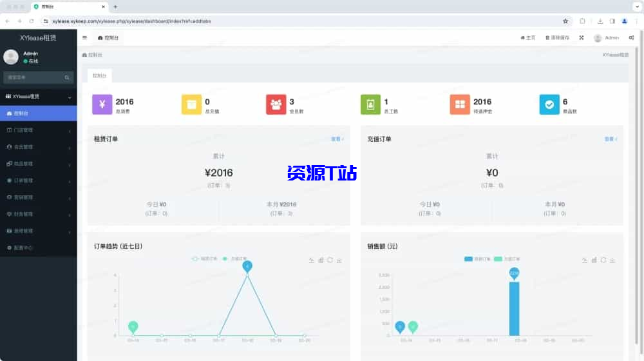This screenshot has height=361, width=644.
Task: Open 查看 link on 租赁订单 panel
Action: point(337,139)
